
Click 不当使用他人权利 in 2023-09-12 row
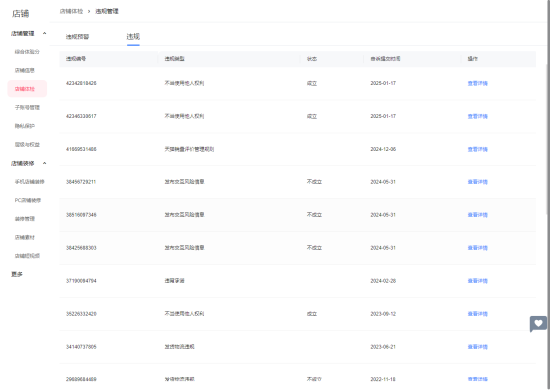tap(184, 314)
